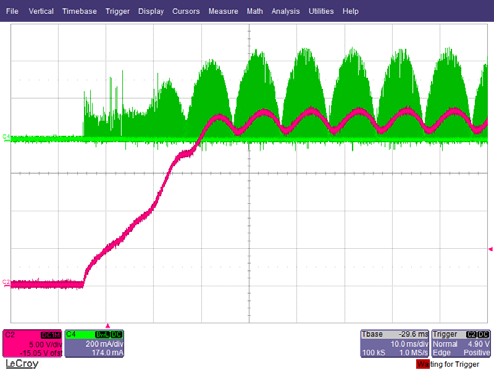494x369 pixels.
Task: Click the DC1M badge in C2 box
Action: (x=51, y=335)
